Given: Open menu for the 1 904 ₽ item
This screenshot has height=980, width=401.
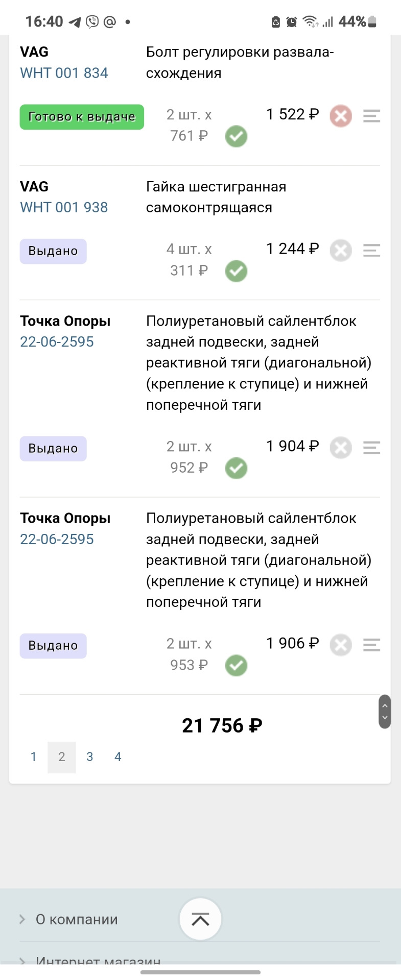Looking at the screenshot, I should (x=371, y=448).
